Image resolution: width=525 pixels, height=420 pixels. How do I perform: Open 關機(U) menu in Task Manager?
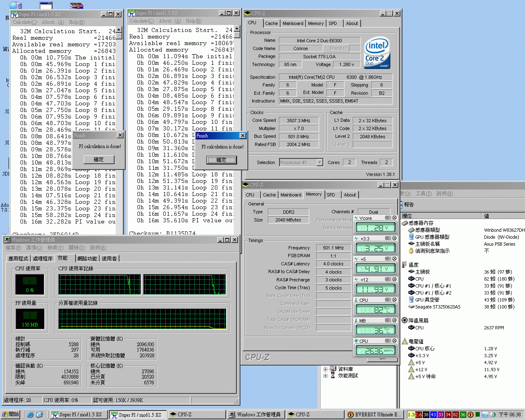(77, 248)
